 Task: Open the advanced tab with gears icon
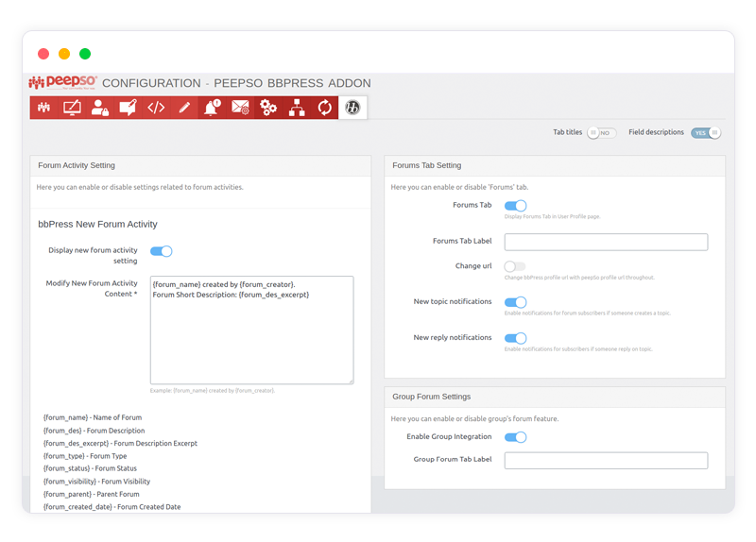coord(268,108)
